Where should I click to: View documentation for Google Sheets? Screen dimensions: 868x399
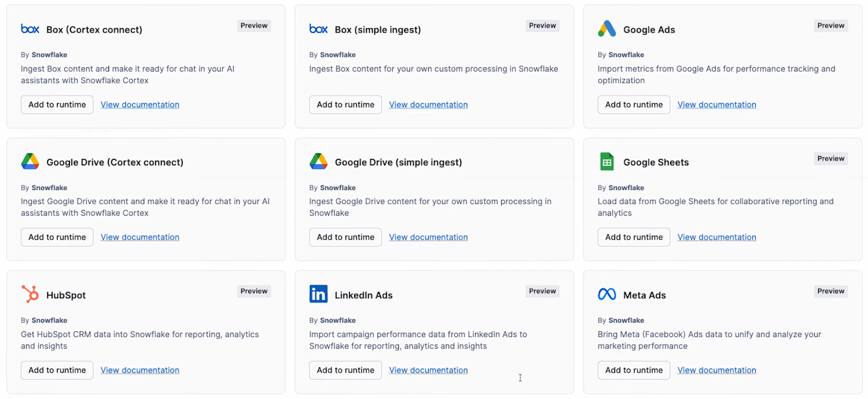coord(717,237)
